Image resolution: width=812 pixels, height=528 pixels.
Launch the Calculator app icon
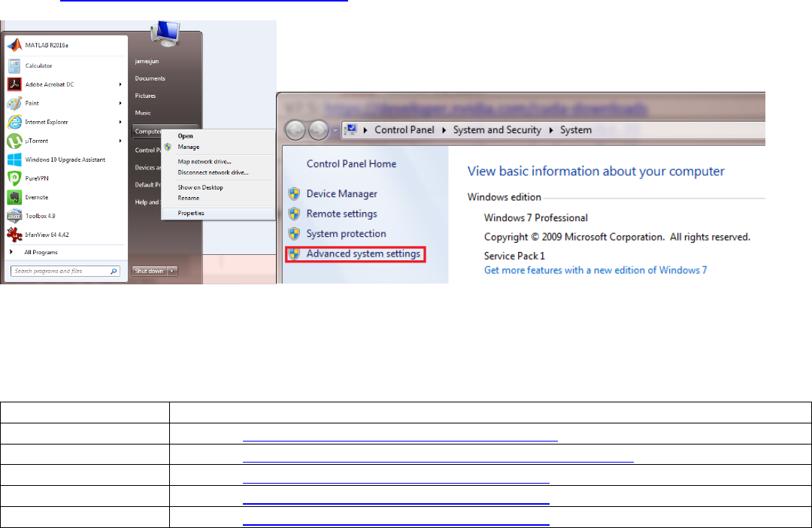[x=14, y=65]
